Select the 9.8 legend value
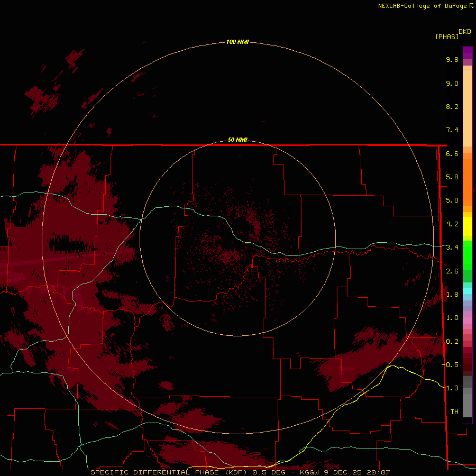The height and width of the screenshot is (476, 476). [452, 59]
